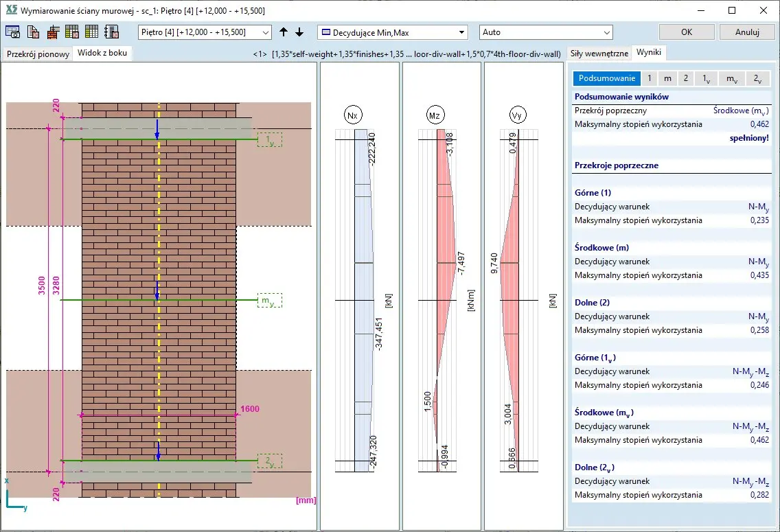Click the notebook report toolbar icon
780x532 pixels.
[x=111, y=32]
